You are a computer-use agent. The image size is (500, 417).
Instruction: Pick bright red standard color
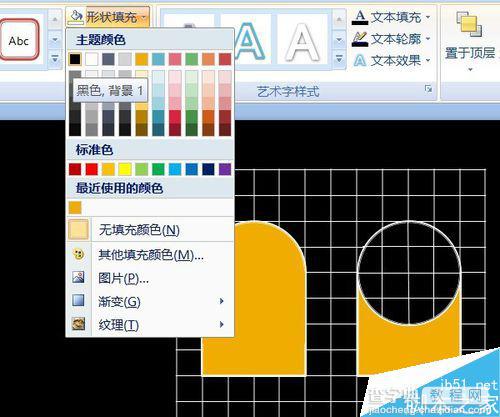(x=92, y=169)
